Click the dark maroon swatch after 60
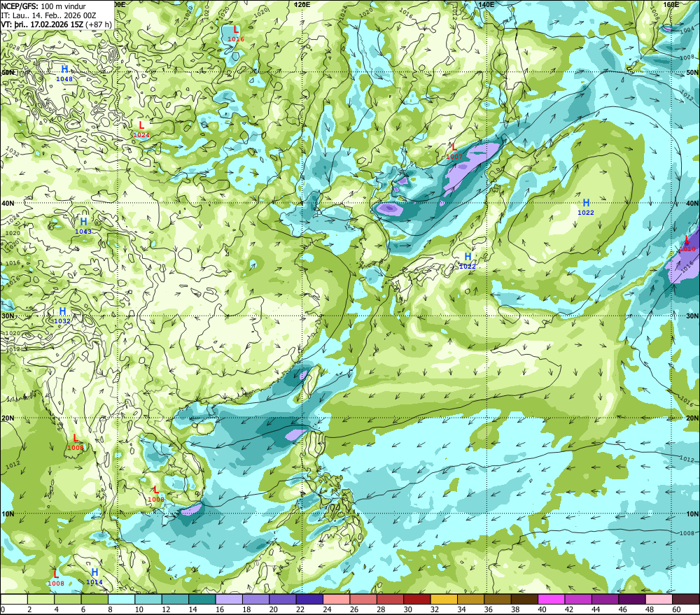 (x=686, y=599)
